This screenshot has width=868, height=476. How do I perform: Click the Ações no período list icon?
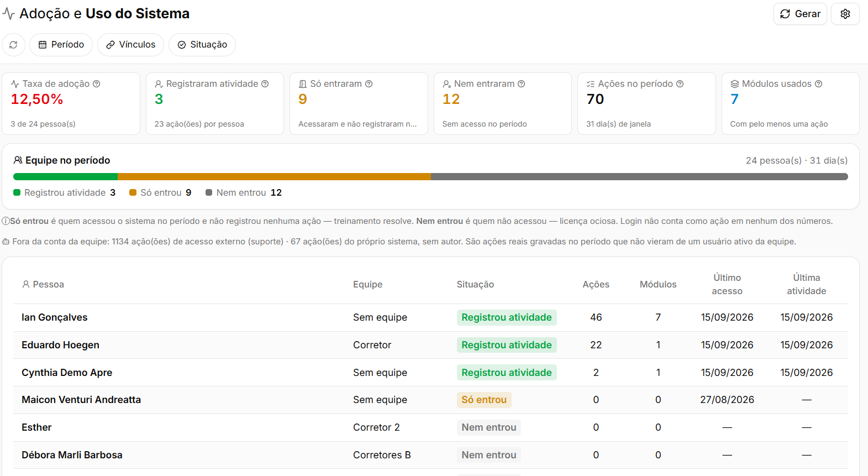(x=591, y=84)
